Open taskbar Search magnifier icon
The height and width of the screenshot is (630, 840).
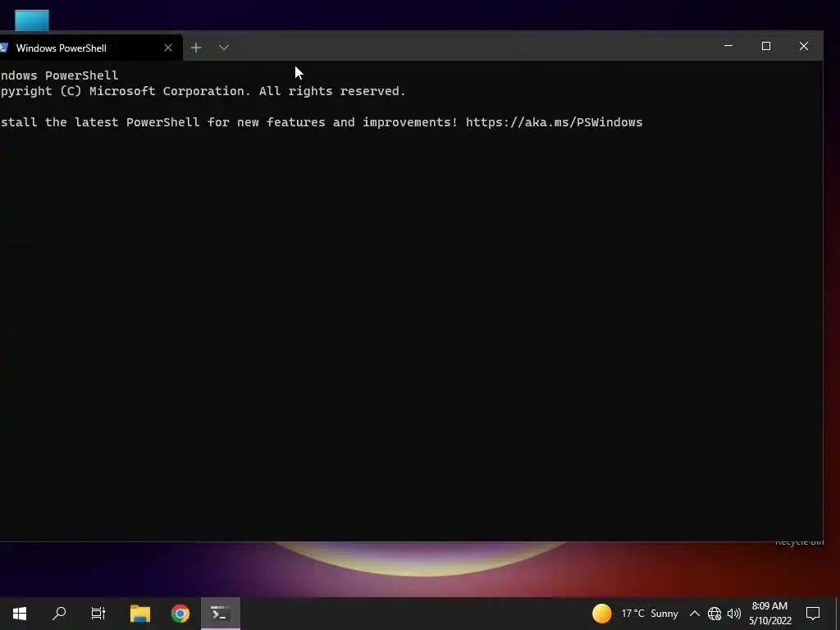59,614
